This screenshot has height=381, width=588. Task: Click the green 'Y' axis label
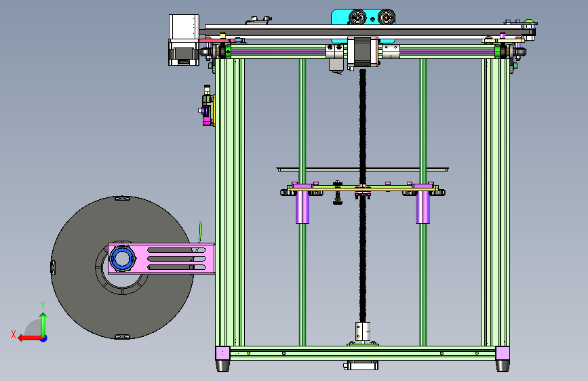pos(43,305)
